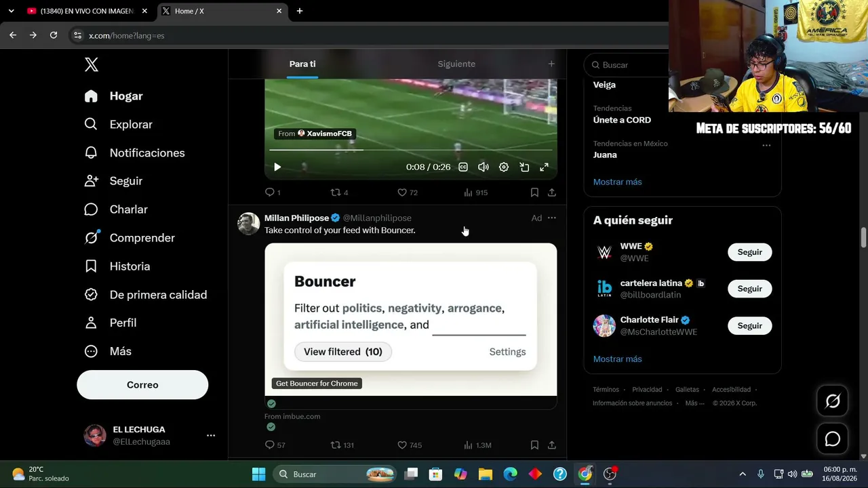Expand the Más menu in the sidebar
The height and width of the screenshot is (488, 868).
(107, 351)
